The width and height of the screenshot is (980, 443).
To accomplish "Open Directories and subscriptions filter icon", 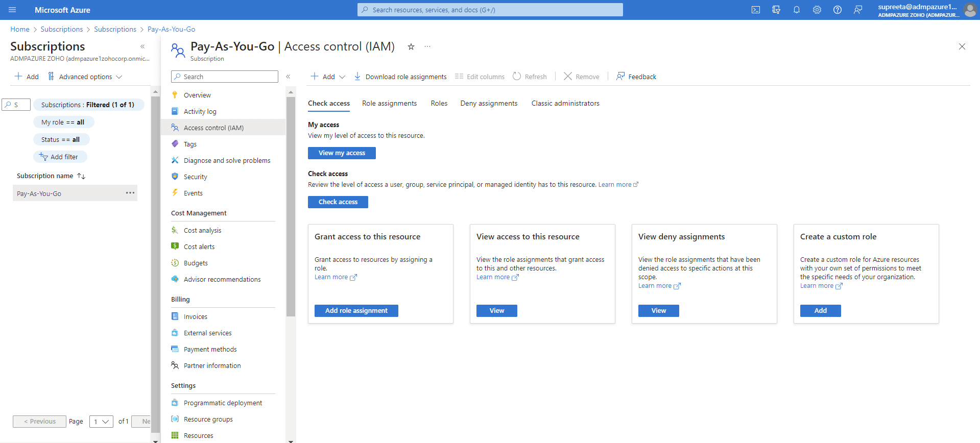I will click(776, 10).
